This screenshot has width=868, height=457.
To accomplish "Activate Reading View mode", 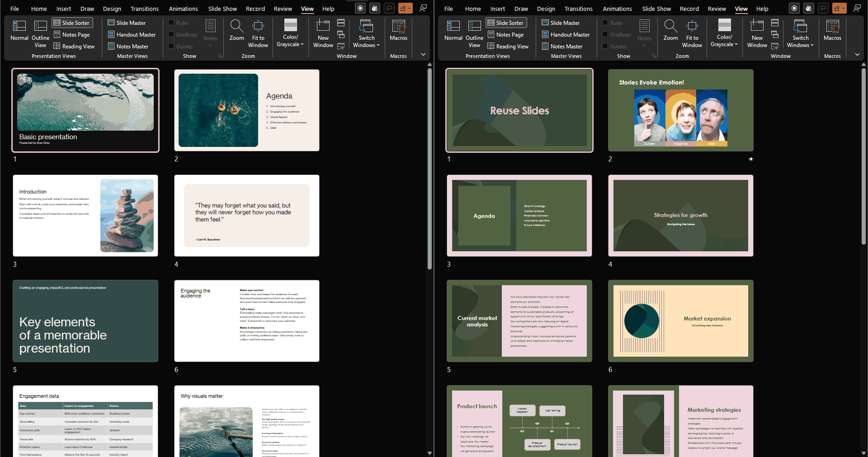I will pyautogui.click(x=75, y=46).
